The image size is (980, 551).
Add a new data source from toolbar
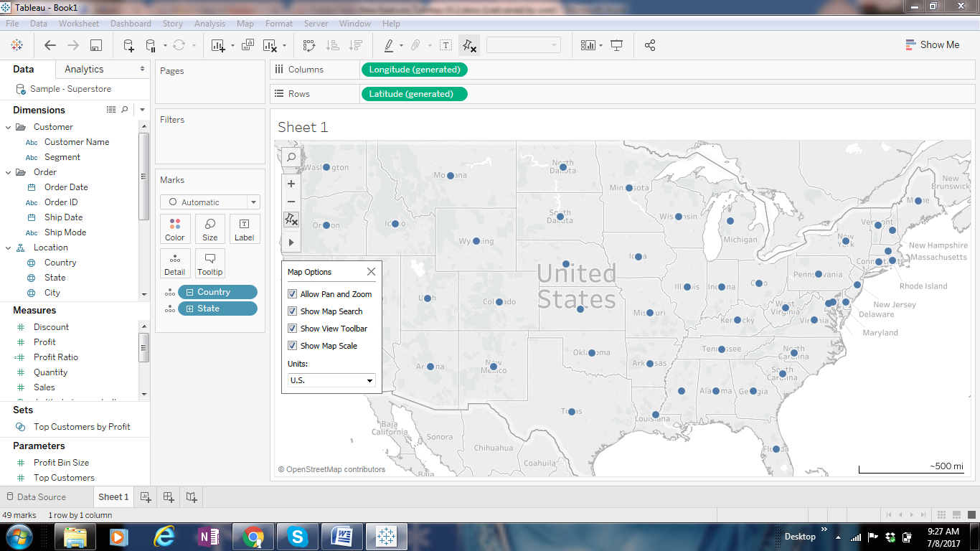click(x=128, y=45)
